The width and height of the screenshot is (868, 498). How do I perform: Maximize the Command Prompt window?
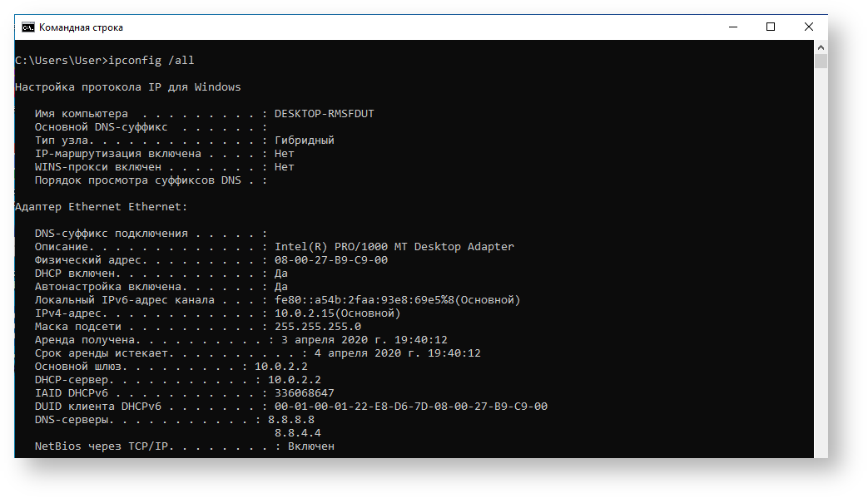tap(771, 27)
